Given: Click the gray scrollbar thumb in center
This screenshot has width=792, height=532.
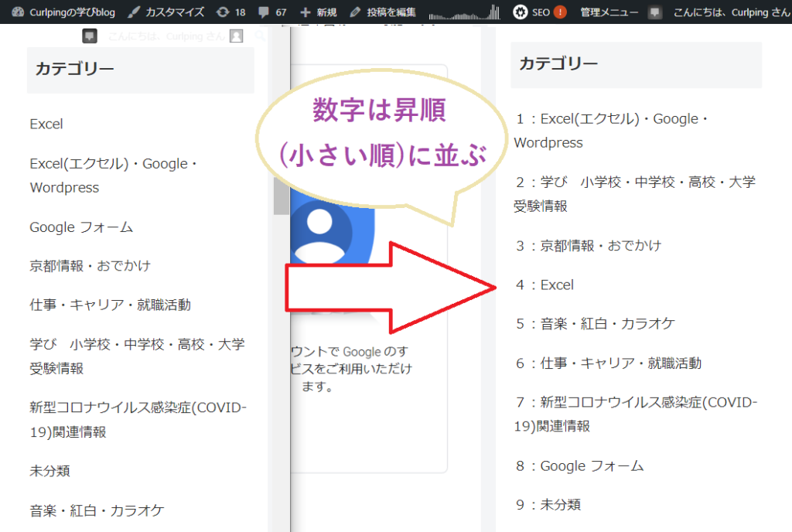Looking at the screenshot, I should tap(282, 196).
